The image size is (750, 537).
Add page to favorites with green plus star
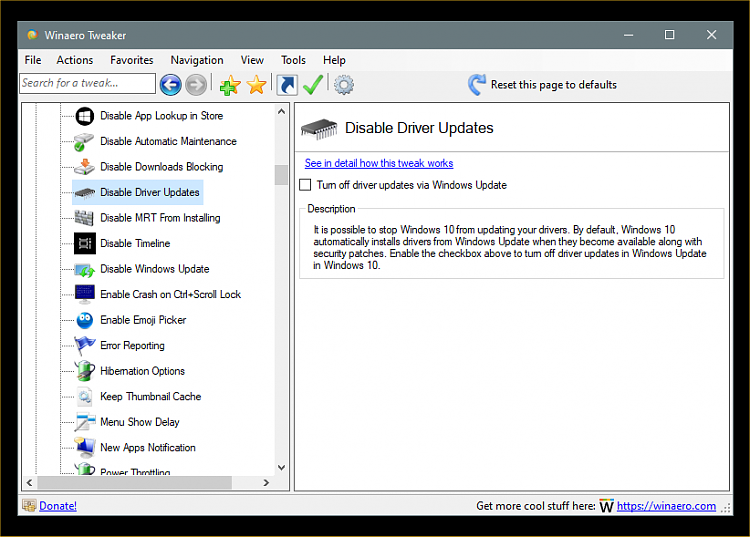tap(230, 85)
